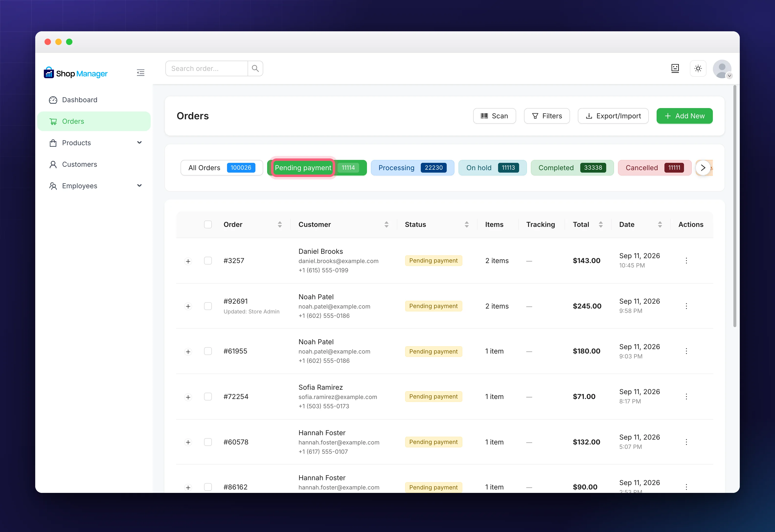Image resolution: width=775 pixels, height=532 pixels.
Task: Click the green Add New button
Action: point(684,116)
